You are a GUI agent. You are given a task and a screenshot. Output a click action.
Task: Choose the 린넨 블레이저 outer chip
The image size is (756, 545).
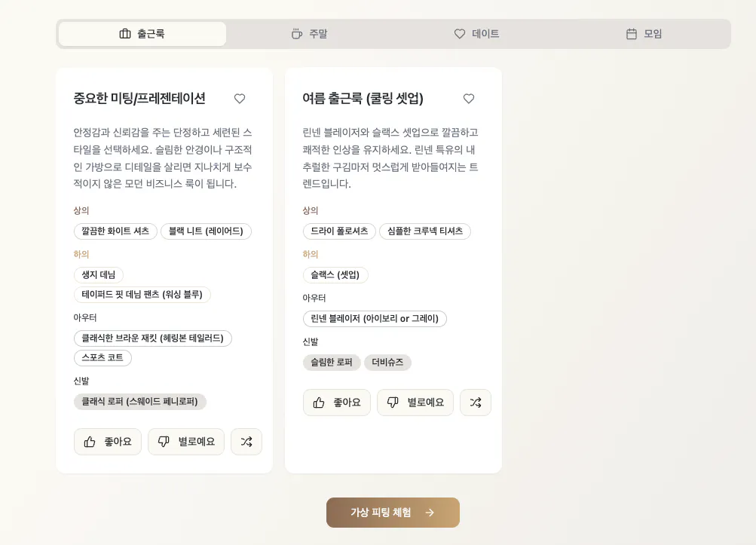click(x=375, y=319)
